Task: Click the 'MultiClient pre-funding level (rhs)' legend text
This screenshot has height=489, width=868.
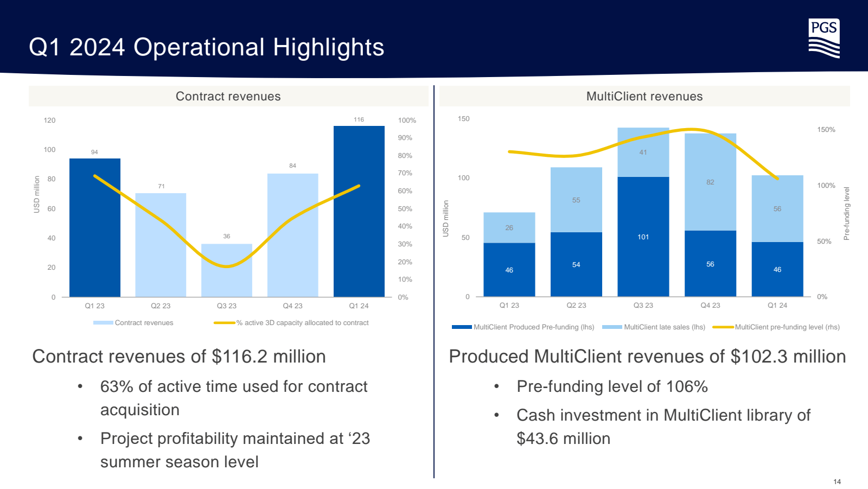Action: click(787, 327)
